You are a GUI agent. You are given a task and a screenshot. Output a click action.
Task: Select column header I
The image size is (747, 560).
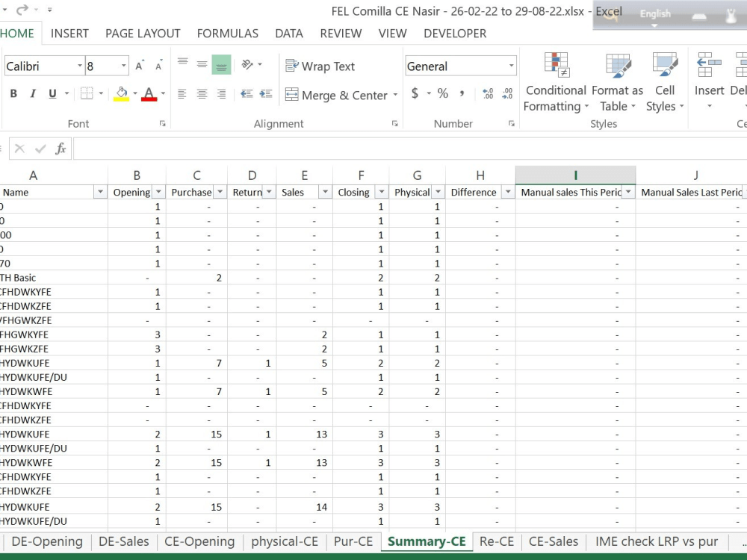575,174
